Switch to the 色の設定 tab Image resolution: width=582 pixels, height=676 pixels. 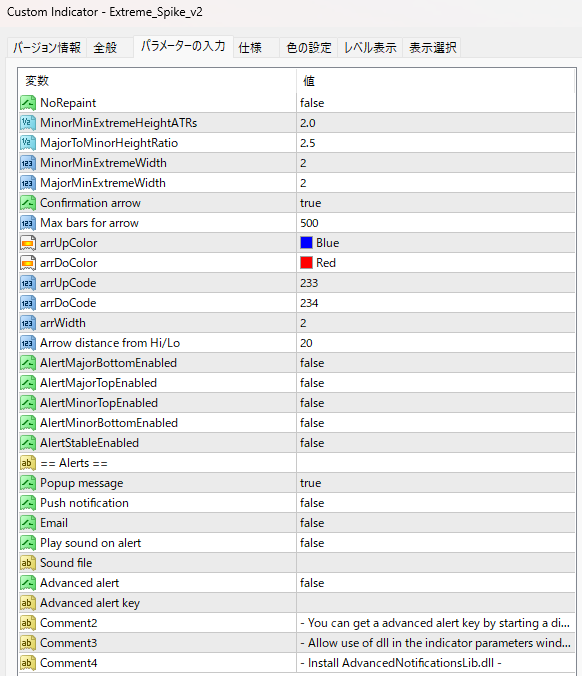point(309,47)
